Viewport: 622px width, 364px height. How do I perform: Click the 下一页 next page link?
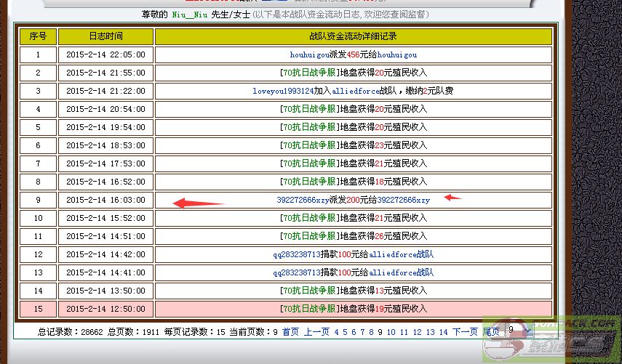[x=465, y=332]
